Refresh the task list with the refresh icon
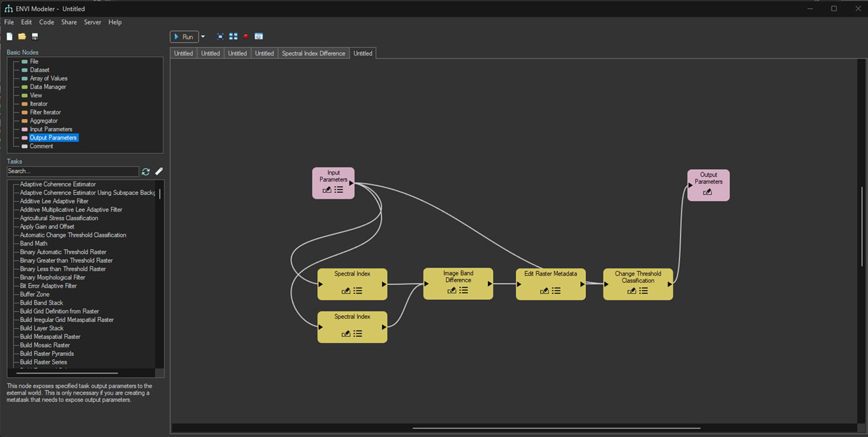This screenshot has width=868, height=437. coord(146,172)
